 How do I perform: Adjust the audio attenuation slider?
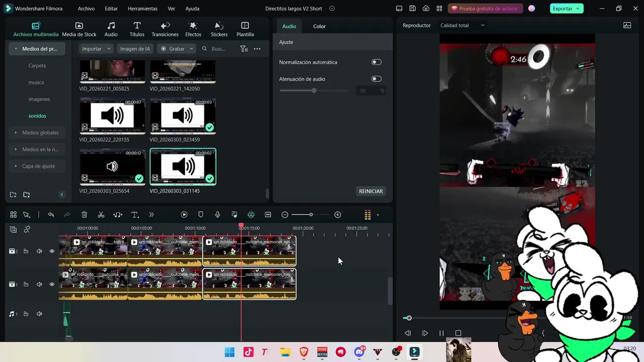click(313, 90)
